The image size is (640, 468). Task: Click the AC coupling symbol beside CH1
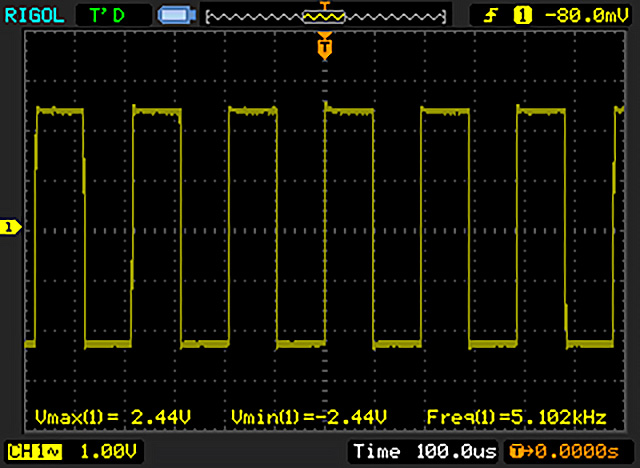[x=49, y=451]
